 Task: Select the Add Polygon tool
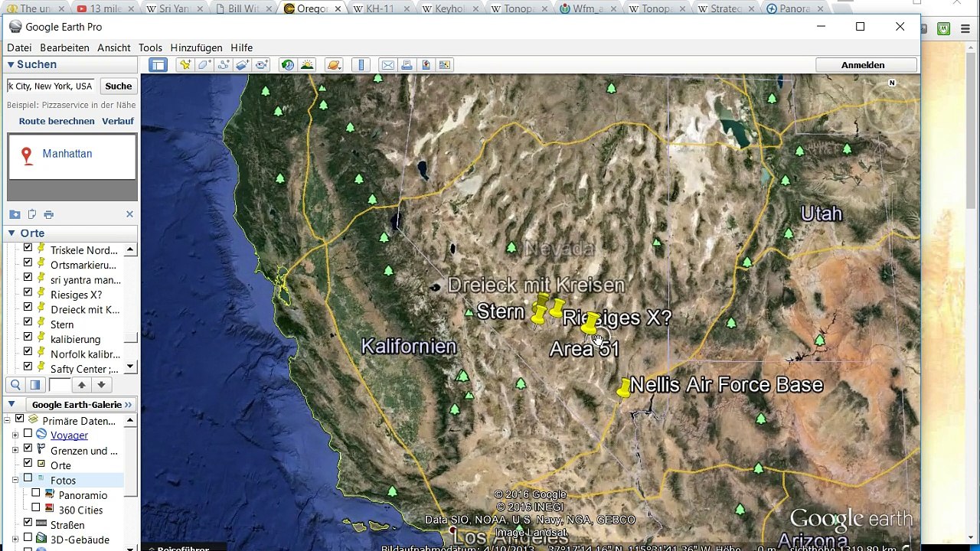[204, 65]
